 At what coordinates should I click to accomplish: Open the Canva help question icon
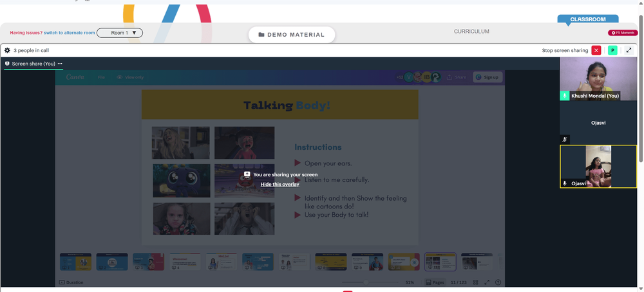click(x=498, y=282)
